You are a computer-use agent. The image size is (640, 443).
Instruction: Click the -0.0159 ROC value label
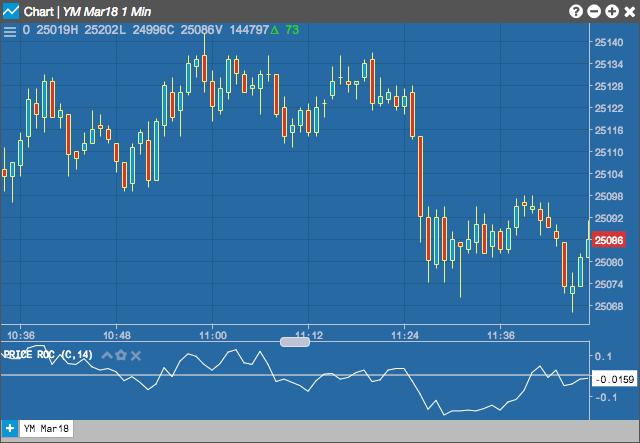coord(614,380)
